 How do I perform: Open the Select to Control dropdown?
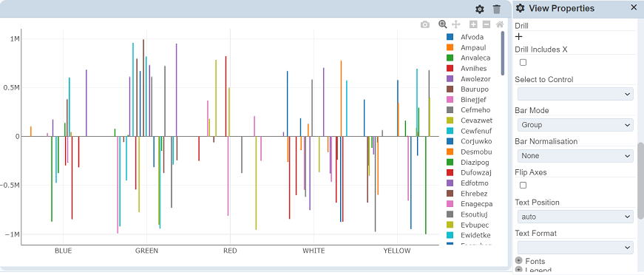click(x=575, y=94)
